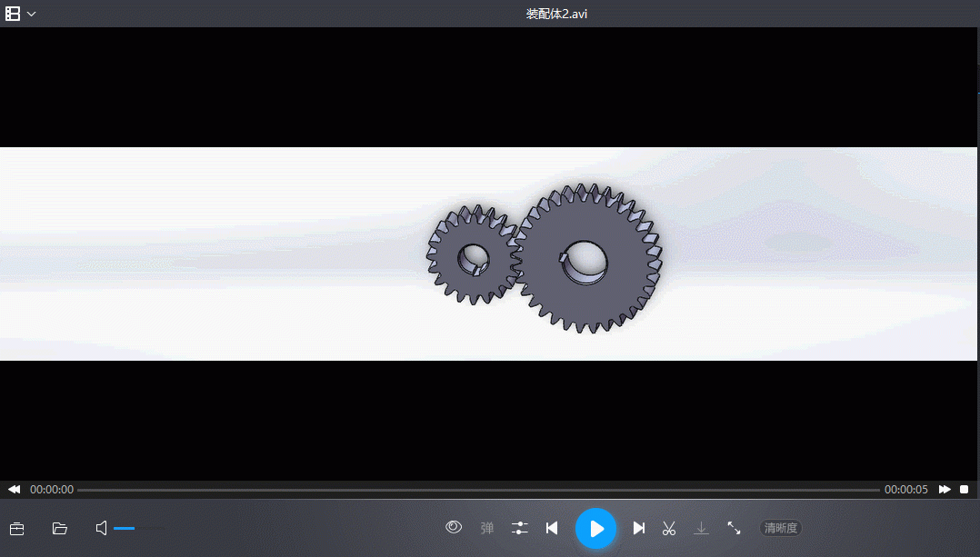
Task: Click the speaker icon to mute audio
Action: [101, 528]
